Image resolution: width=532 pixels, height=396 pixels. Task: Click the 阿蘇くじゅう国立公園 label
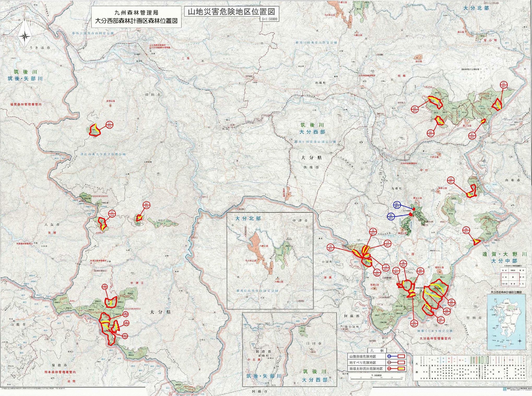[435, 331]
